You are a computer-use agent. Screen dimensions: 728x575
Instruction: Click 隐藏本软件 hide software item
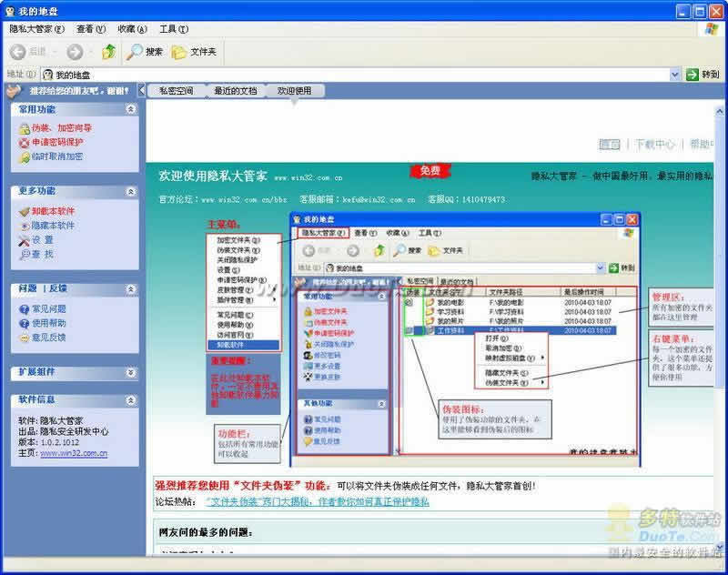point(46,226)
